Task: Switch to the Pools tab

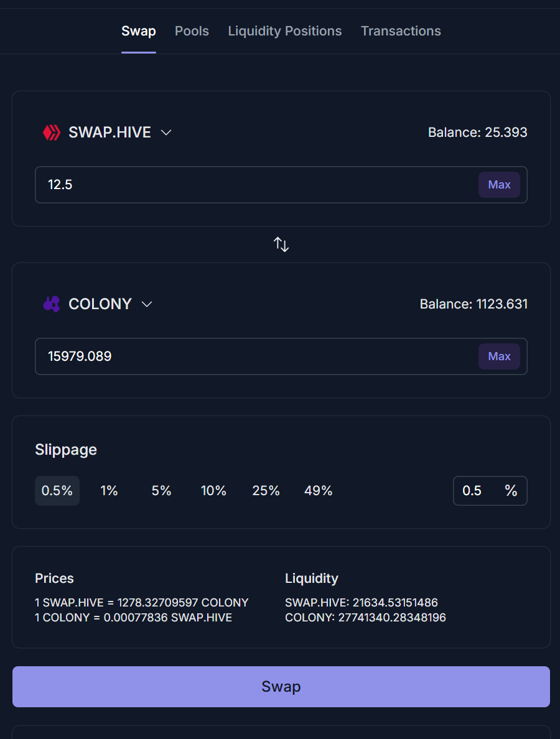Action: [192, 31]
